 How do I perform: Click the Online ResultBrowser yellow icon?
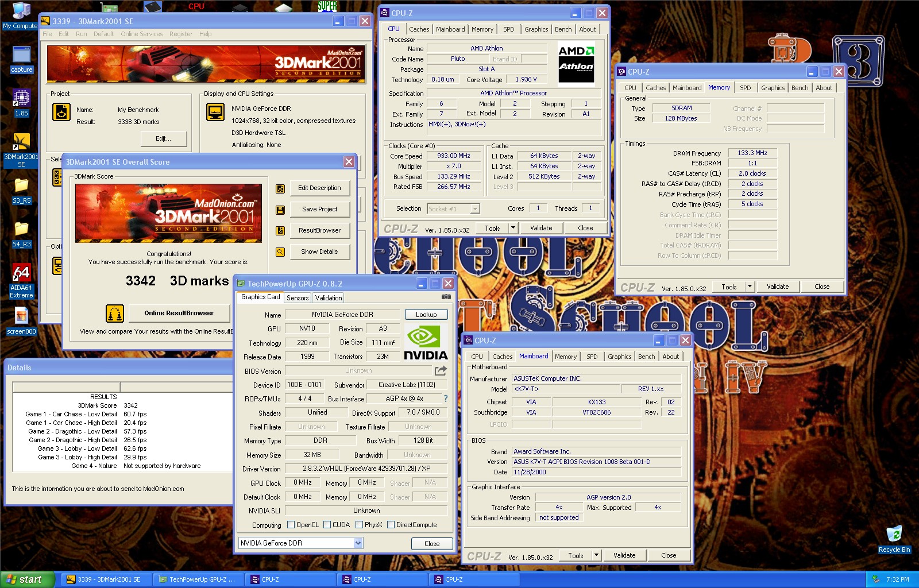click(x=115, y=314)
